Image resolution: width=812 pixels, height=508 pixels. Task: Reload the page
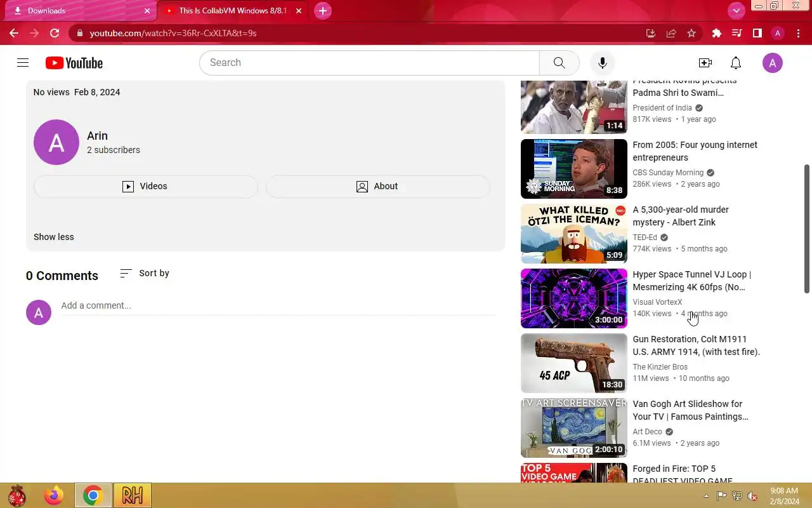(x=55, y=33)
